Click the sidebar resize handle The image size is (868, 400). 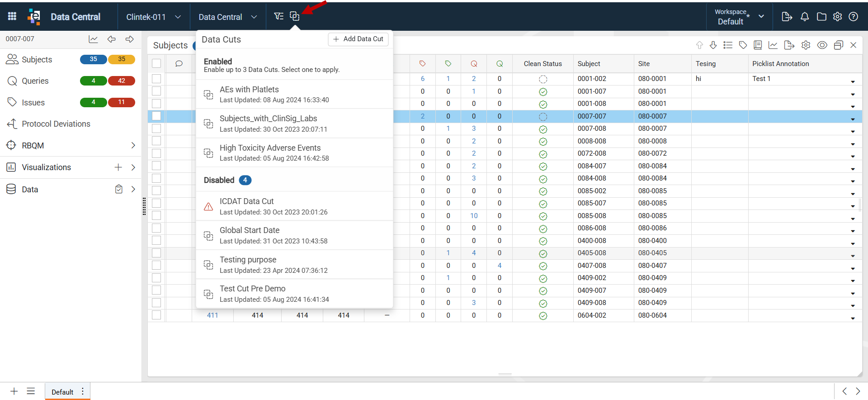click(x=144, y=206)
